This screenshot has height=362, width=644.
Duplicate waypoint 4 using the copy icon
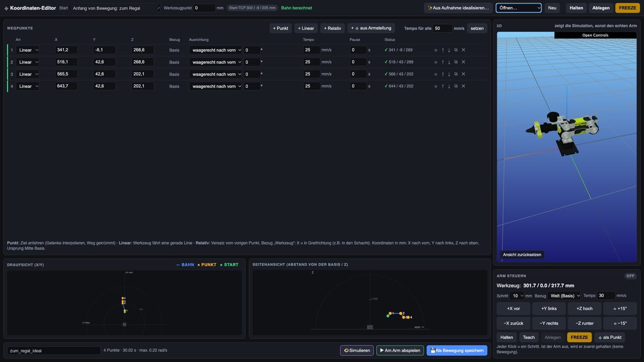456,86
